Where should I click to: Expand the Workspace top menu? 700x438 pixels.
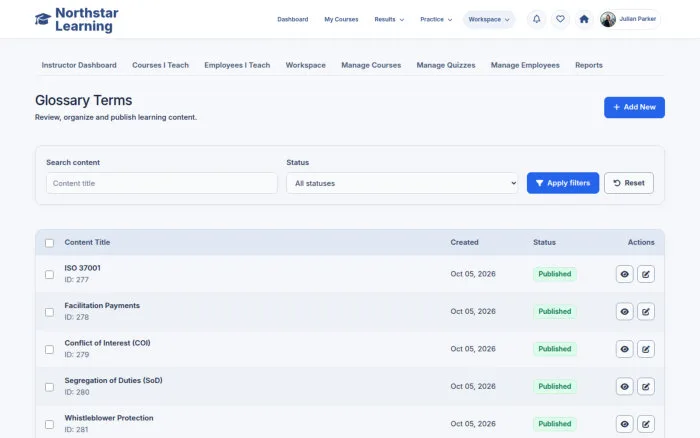489,19
